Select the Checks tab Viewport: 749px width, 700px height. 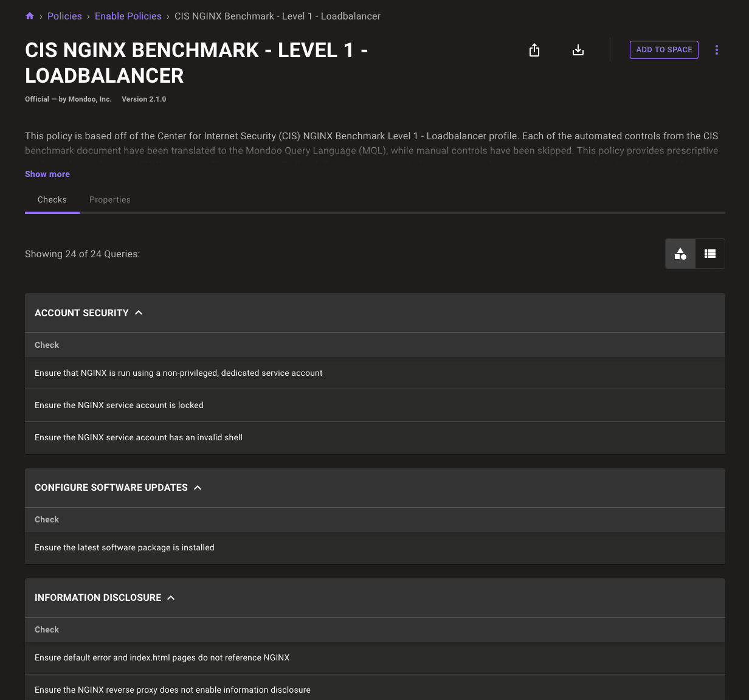52,199
